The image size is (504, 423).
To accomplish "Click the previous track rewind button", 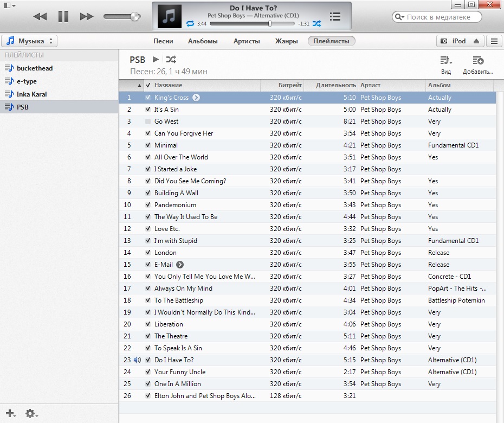I will click(x=40, y=16).
